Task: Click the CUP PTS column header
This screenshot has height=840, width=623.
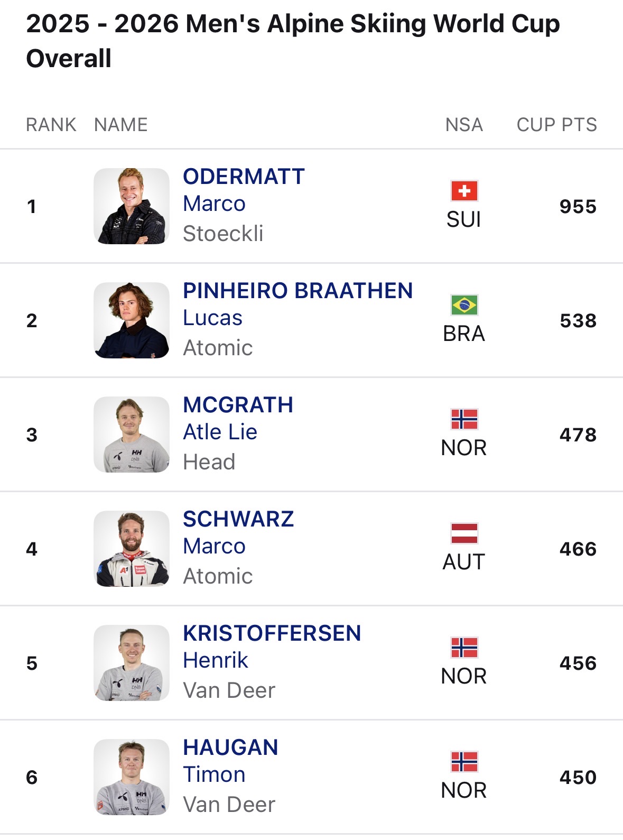Action: click(556, 125)
